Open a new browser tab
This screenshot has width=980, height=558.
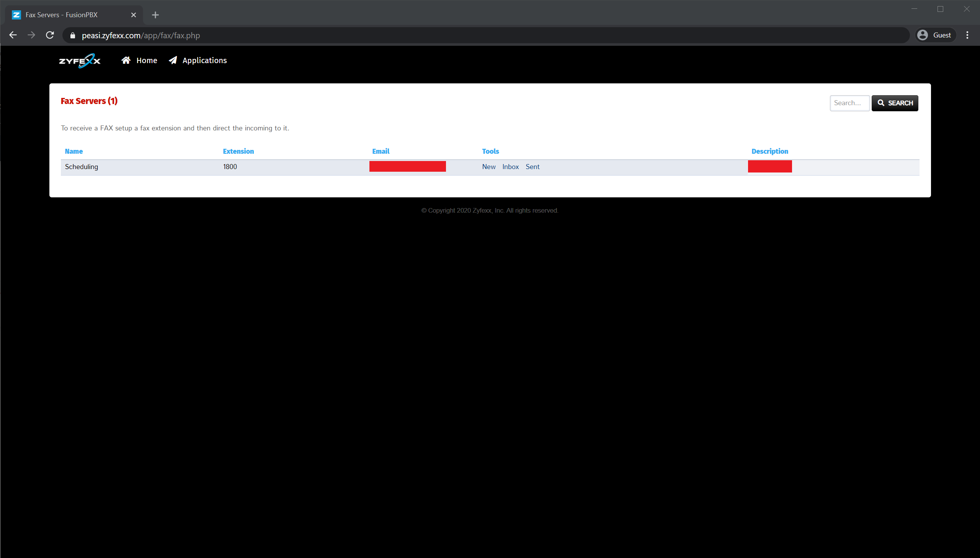[x=155, y=15]
